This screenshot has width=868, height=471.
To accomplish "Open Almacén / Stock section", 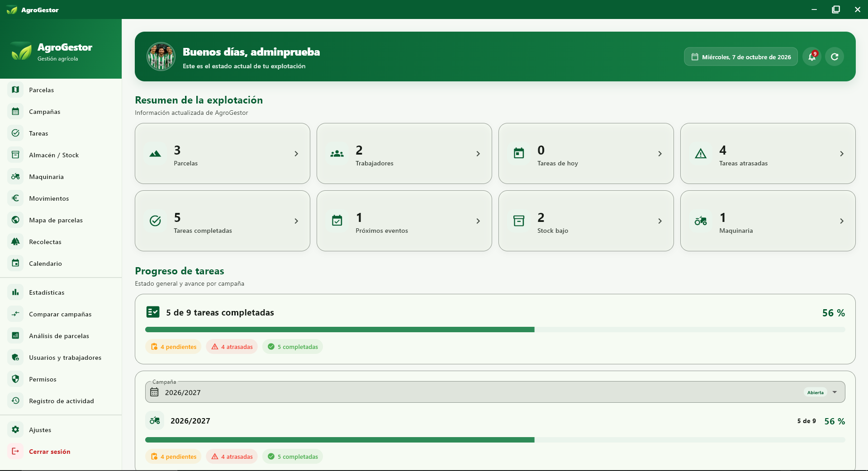I will tap(61, 155).
